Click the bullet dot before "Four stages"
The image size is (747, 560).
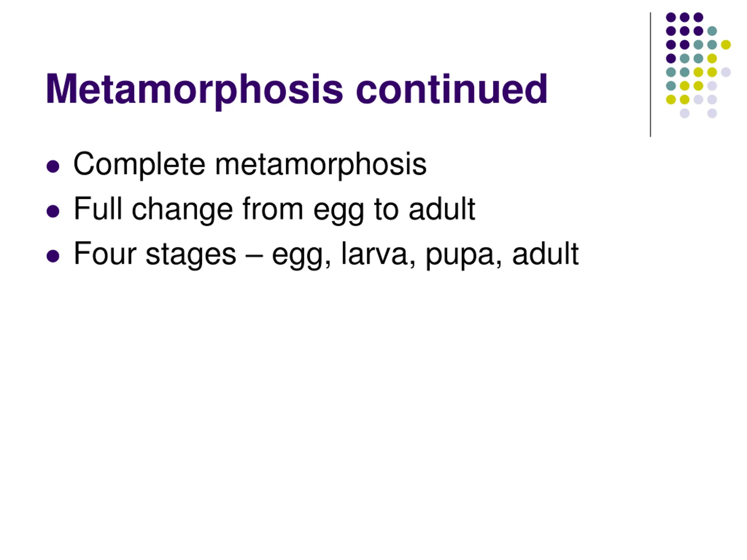point(53,256)
